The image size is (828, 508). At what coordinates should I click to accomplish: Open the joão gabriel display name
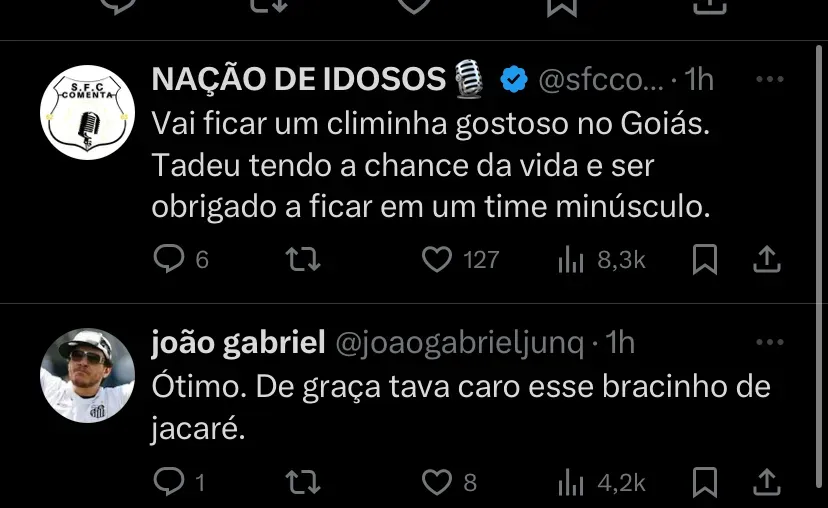(238, 343)
